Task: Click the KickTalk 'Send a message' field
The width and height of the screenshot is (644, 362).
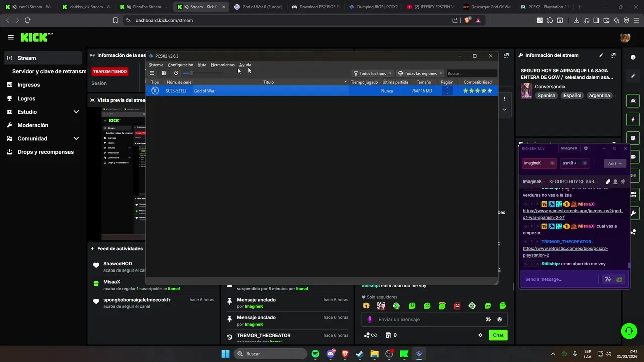Action: [x=559, y=279]
